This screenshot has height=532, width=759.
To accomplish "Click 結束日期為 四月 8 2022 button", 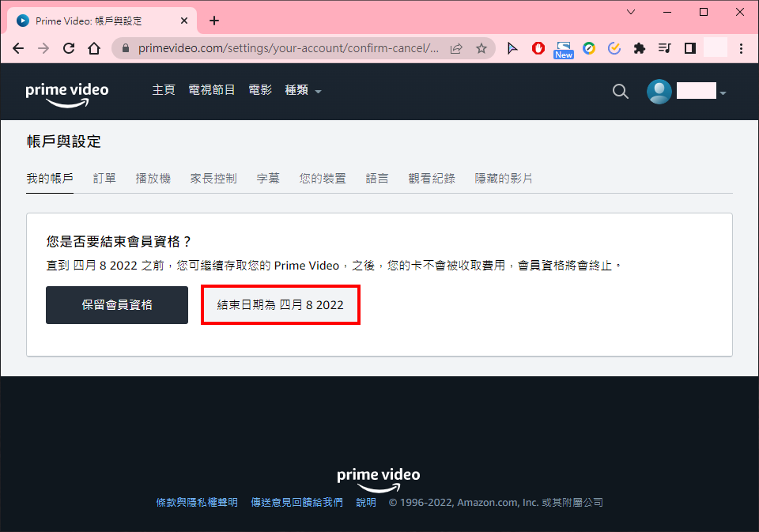I will (x=280, y=305).
